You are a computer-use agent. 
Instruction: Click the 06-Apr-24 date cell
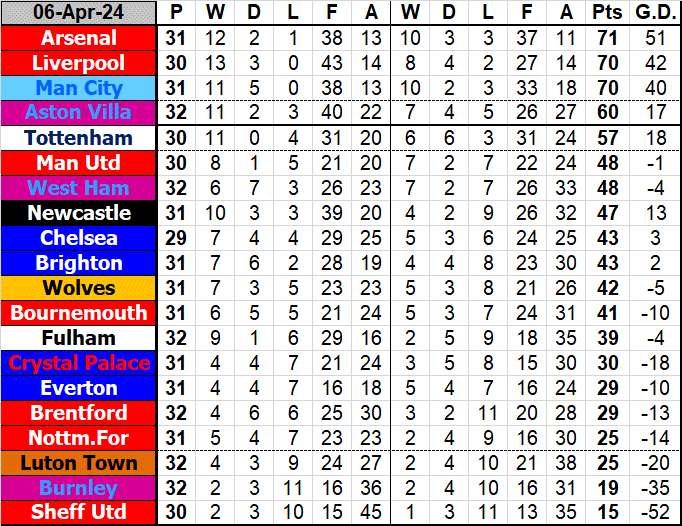pos(79,13)
